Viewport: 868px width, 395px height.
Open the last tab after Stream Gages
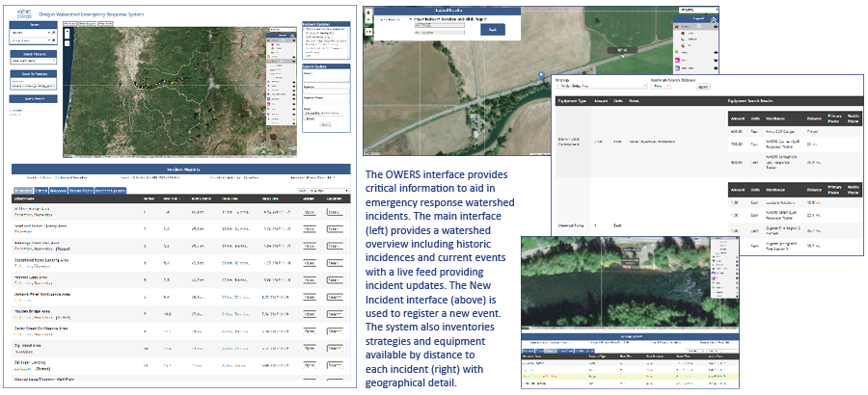coord(110,191)
